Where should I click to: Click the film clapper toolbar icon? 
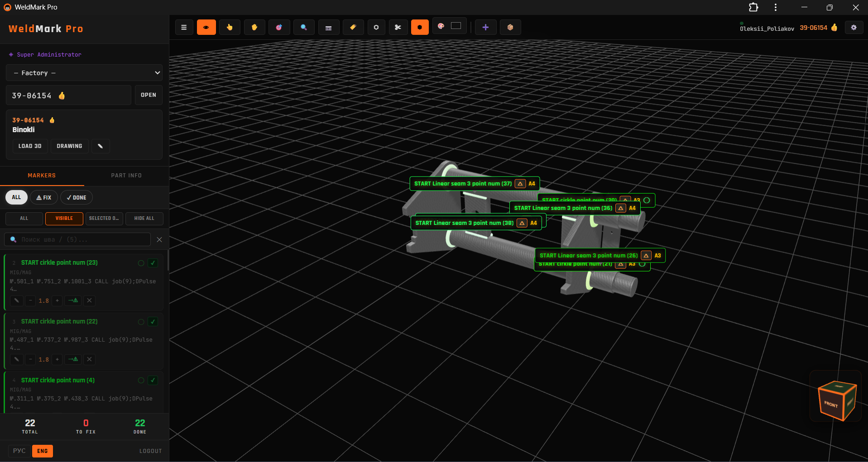(x=328, y=27)
